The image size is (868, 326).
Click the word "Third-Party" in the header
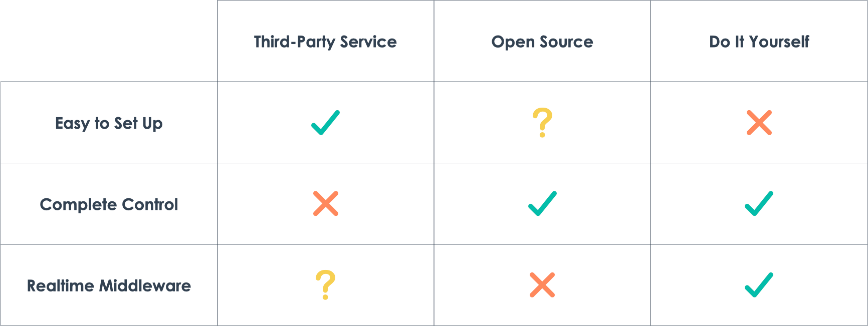(294, 42)
